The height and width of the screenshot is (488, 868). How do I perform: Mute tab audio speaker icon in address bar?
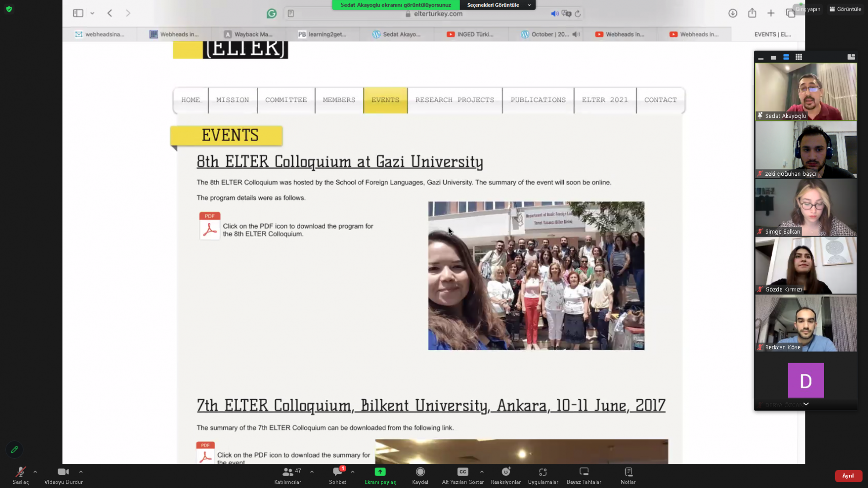tap(555, 14)
